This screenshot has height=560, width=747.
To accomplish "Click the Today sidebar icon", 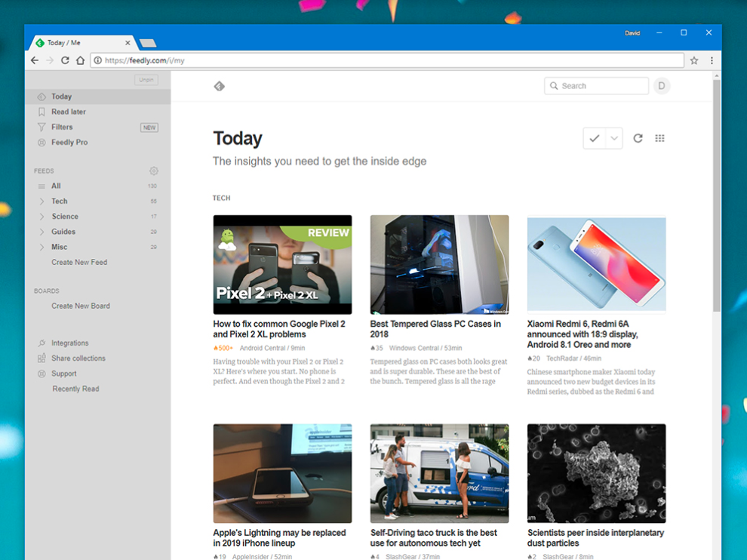I will (41, 97).
